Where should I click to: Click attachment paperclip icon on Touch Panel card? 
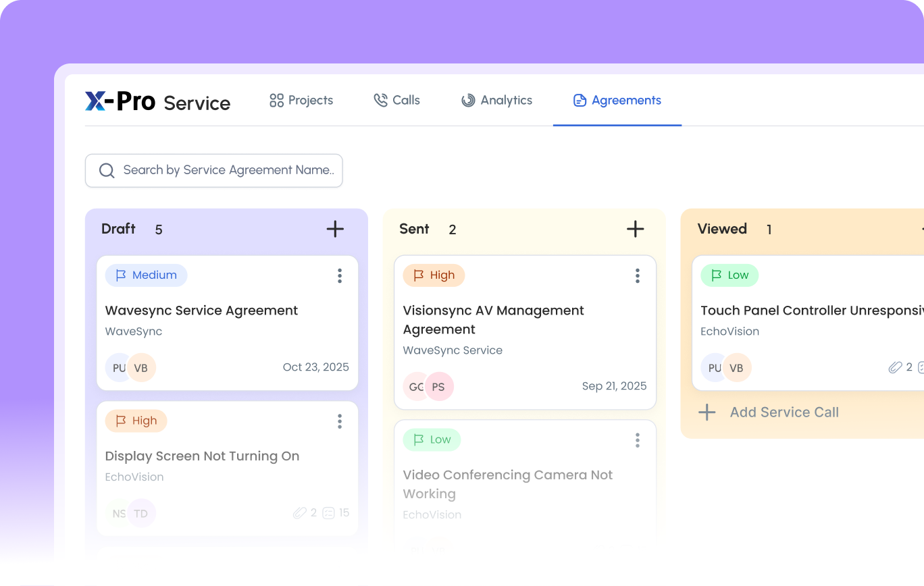(x=895, y=367)
